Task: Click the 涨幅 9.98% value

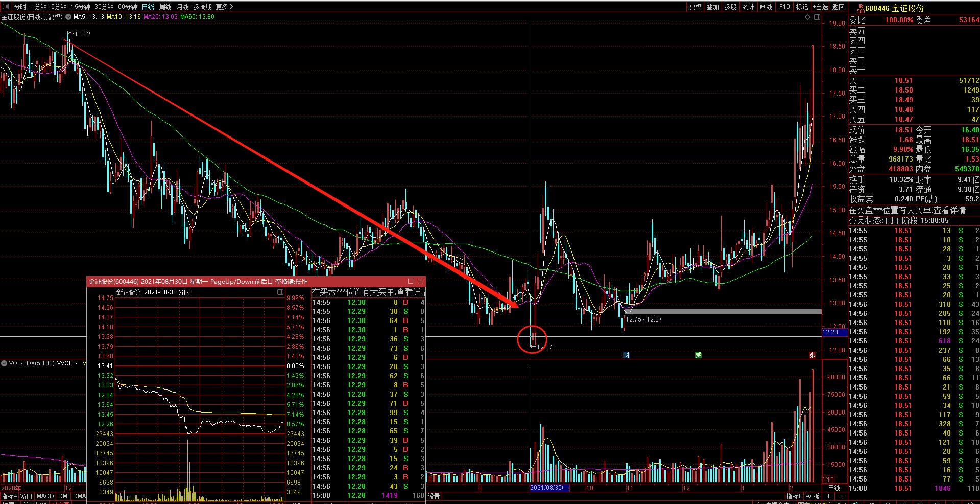Action: point(903,149)
